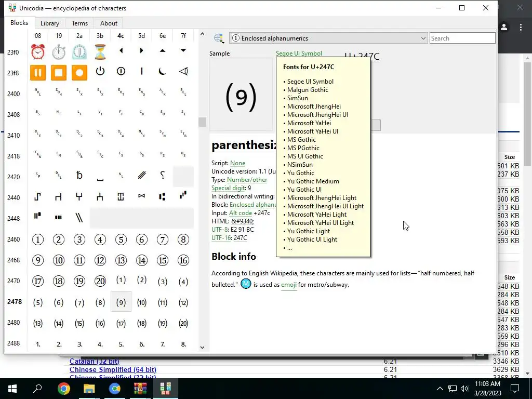Switch to the Library tab
Image resolution: width=532 pixels, height=399 pixels.
click(50, 23)
